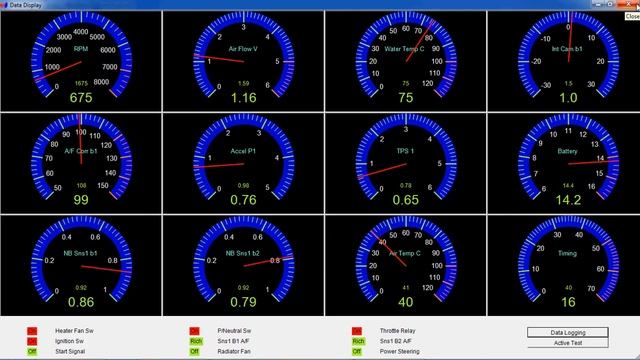Click the small peak value 1675 in RPM gauge
640x360 pixels.
click(x=81, y=83)
